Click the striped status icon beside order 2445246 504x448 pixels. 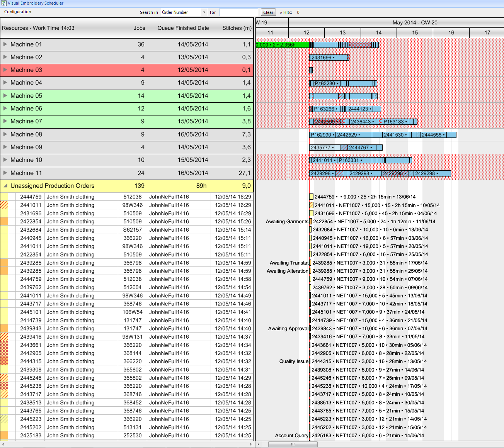4,378
